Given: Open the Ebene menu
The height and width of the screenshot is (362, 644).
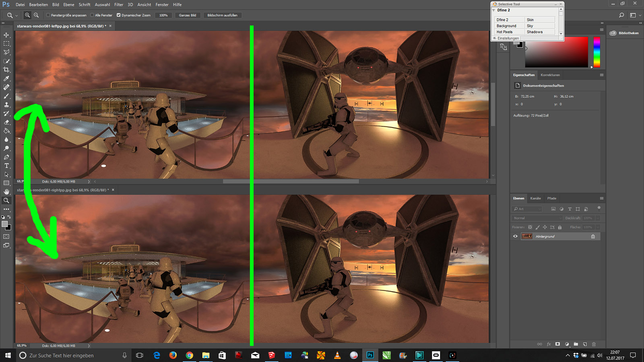Looking at the screenshot, I should [x=69, y=4].
